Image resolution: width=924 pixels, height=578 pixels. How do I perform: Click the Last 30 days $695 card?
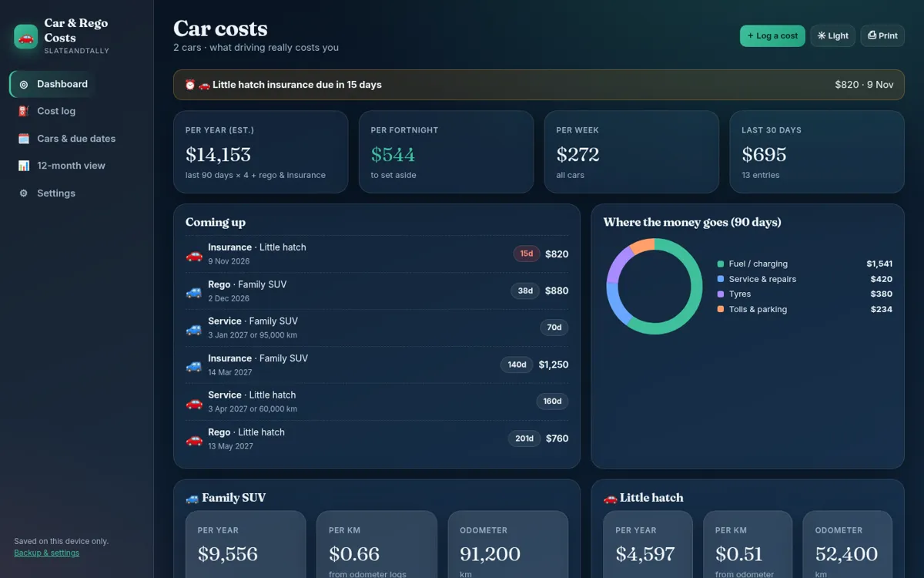pos(817,152)
